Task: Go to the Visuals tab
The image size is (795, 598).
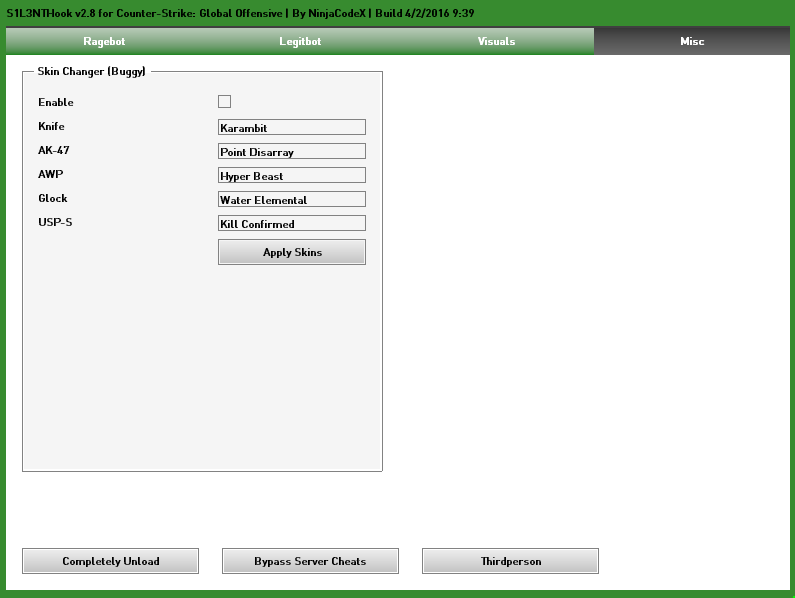Action: [x=496, y=41]
